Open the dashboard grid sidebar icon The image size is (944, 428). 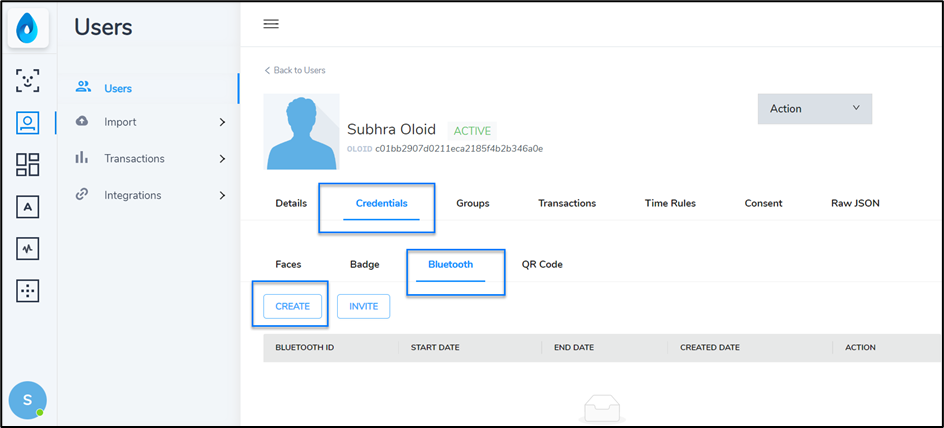click(28, 164)
